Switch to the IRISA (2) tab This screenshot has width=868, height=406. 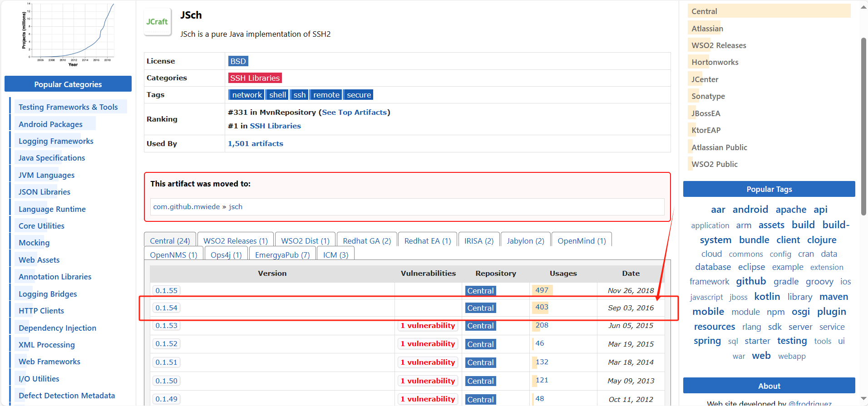[x=479, y=240]
